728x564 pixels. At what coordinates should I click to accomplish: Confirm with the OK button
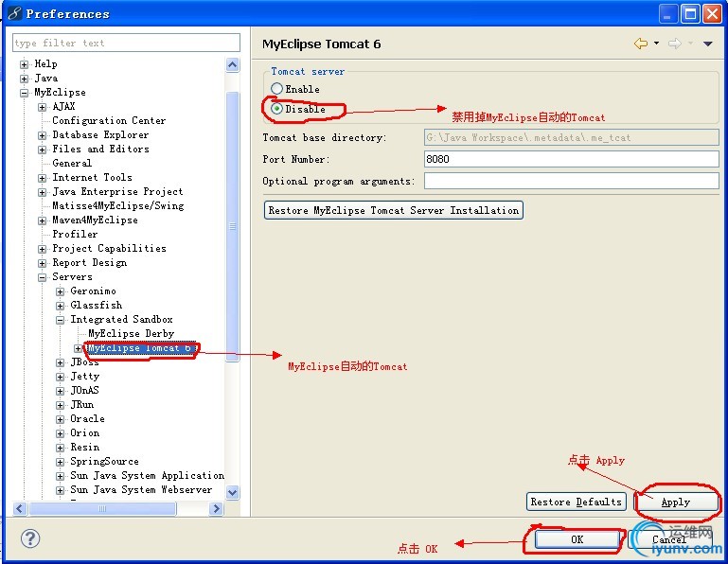point(577,539)
